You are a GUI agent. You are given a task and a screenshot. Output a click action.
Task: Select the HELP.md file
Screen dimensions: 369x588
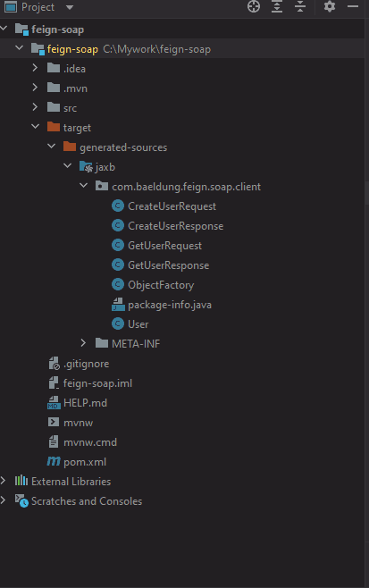click(85, 403)
